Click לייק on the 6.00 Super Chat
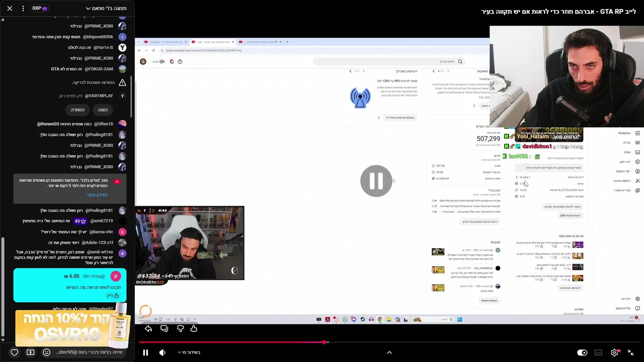Viewport: 644px width, 362px height. pyautogui.click(x=113, y=296)
